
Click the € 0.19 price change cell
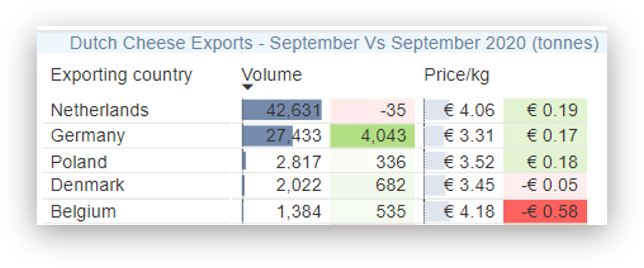pyautogui.click(x=545, y=110)
